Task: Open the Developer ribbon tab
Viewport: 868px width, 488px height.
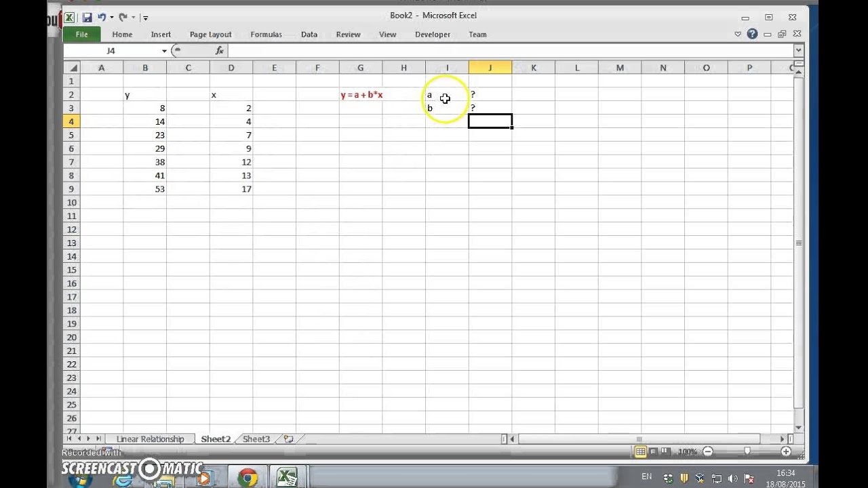Action: pyautogui.click(x=433, y=35)
